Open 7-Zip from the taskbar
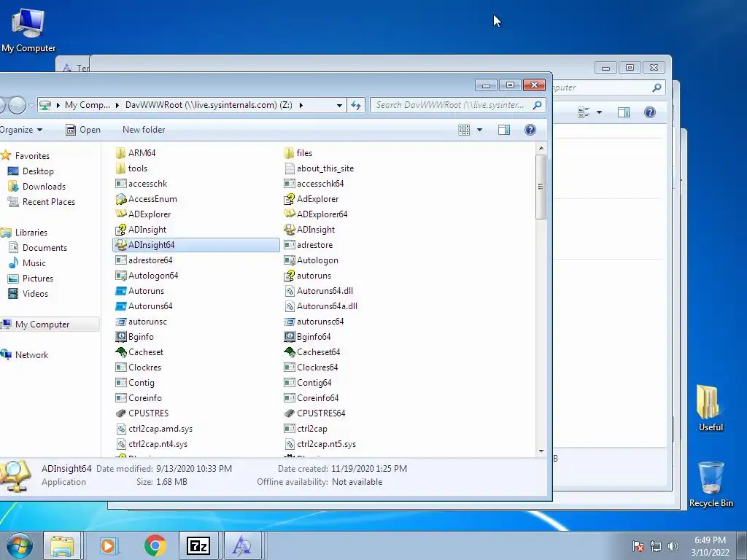The image size is (747, 560). [198, 545]
